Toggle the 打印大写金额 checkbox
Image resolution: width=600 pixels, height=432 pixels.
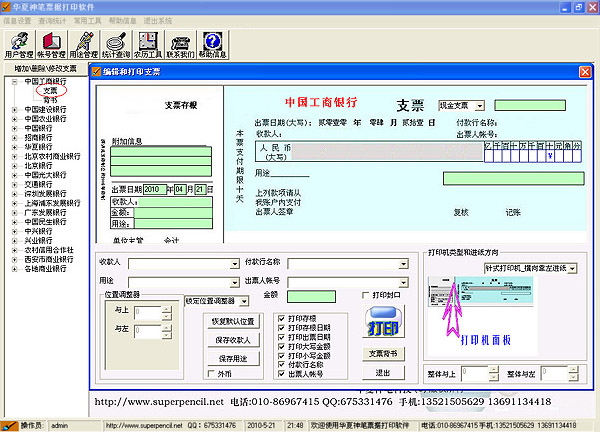281,346
